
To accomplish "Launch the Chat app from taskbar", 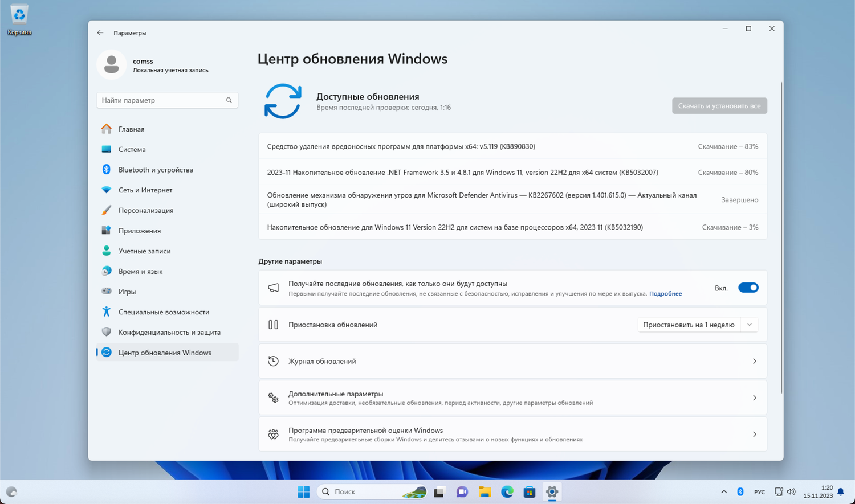I will click(462, 492).
